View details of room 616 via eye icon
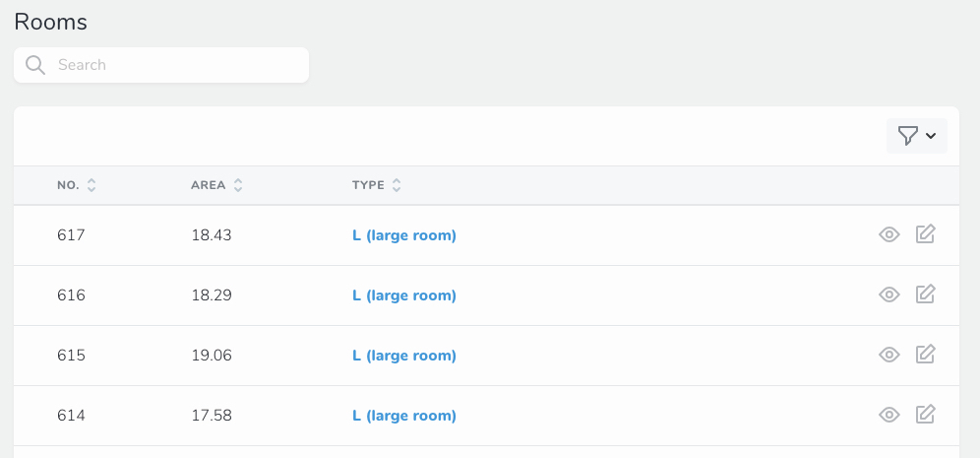The image size is (980, 458). (x=889, y=294)
